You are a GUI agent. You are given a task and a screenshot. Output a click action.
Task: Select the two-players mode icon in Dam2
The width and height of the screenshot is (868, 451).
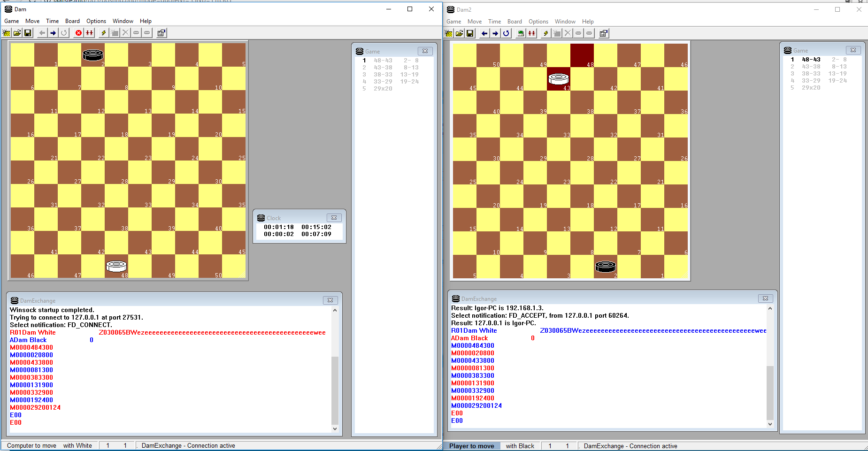pyautogui.click(x=532, y=33)
